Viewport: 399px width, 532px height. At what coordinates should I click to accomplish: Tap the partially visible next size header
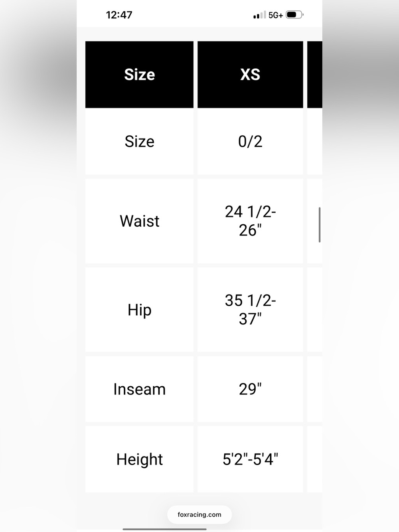[x=315, y=75]
